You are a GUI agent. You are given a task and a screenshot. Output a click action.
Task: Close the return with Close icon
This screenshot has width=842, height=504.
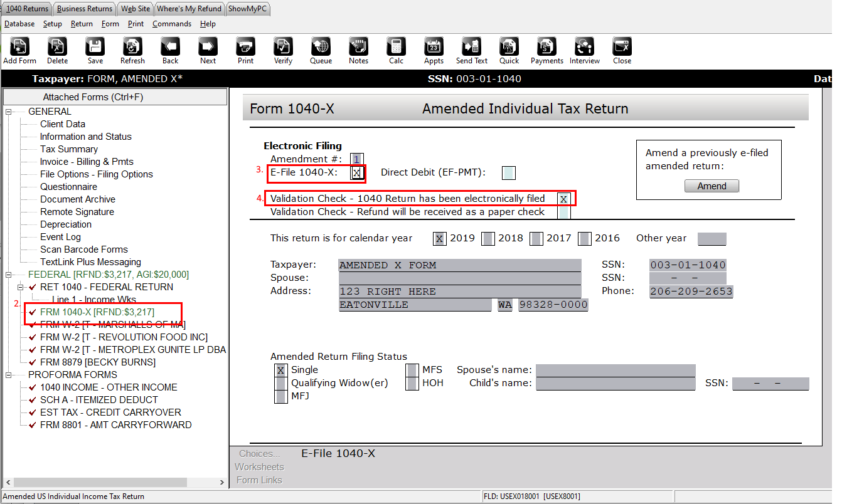point(622,47)
